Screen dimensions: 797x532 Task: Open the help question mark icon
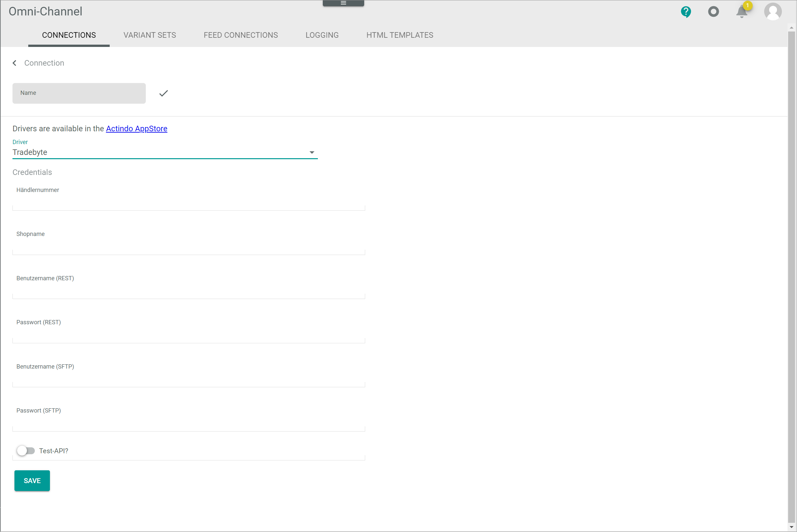click(686, 12)
